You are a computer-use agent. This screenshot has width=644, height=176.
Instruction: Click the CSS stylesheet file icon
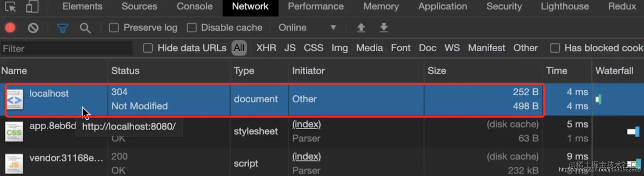pos(14,132)
